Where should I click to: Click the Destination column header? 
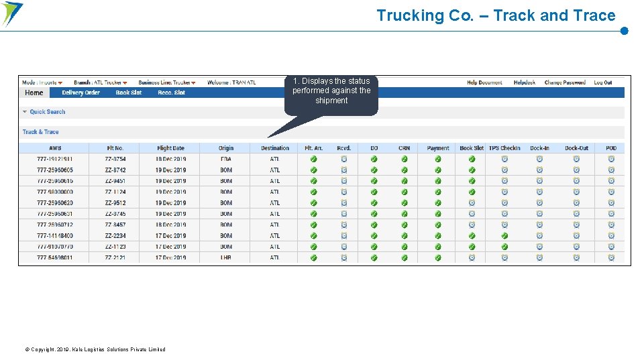(x=275, y=148)
